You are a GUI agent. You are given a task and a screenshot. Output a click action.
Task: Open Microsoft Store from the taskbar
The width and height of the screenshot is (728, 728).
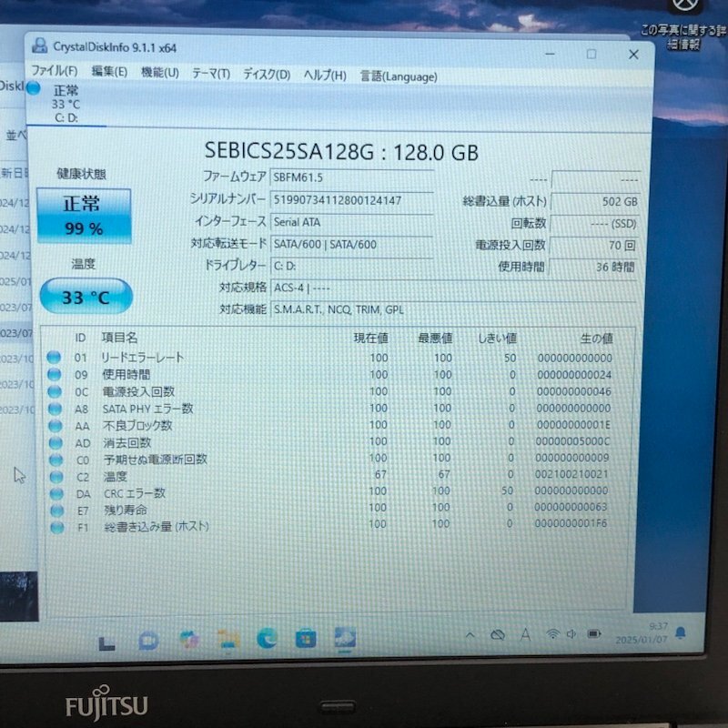point(306,639)
